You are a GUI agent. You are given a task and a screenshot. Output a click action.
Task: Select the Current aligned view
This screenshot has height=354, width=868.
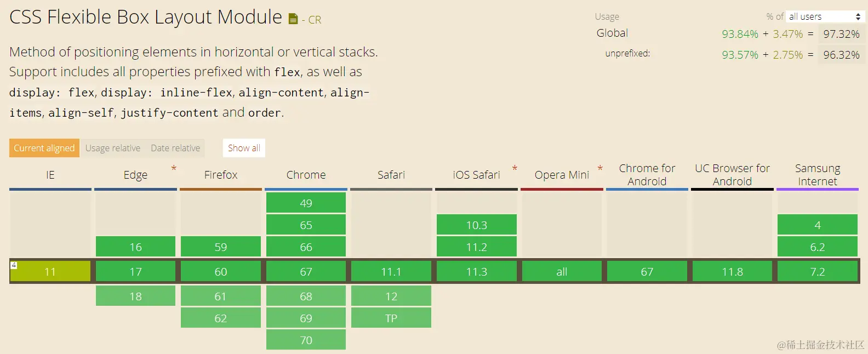(x=44, y=148)
